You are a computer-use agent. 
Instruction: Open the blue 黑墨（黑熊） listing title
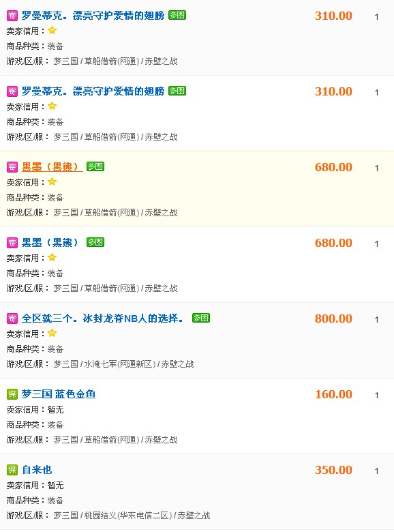(50, 243)
